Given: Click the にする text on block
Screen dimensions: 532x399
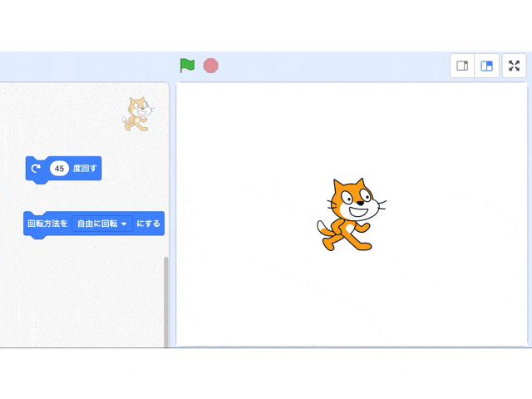Looking at the screenshot, I should point(148,224).
